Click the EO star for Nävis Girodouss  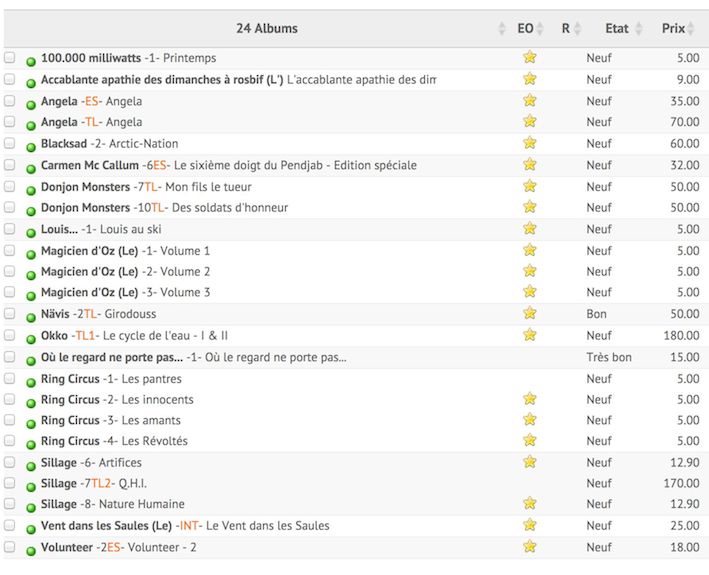coord(530,313)
